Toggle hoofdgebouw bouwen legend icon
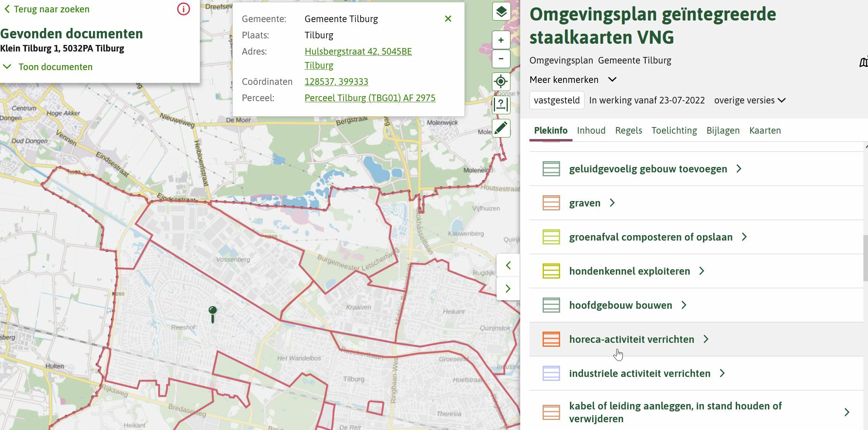Screen dimensions: 868x430 (x=551, y=305)
